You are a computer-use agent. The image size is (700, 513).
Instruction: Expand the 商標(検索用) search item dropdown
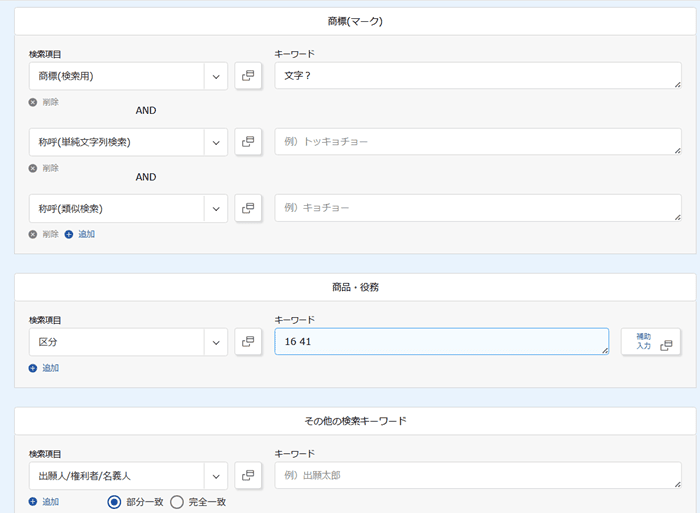click(x=215, y=76)
